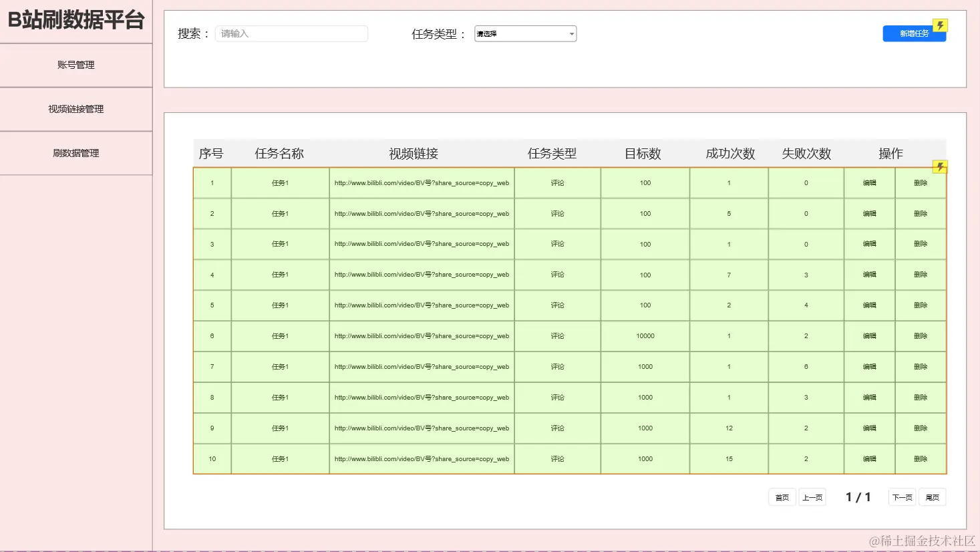
Task: Open the video link in row 10
Action: (422, 459)
